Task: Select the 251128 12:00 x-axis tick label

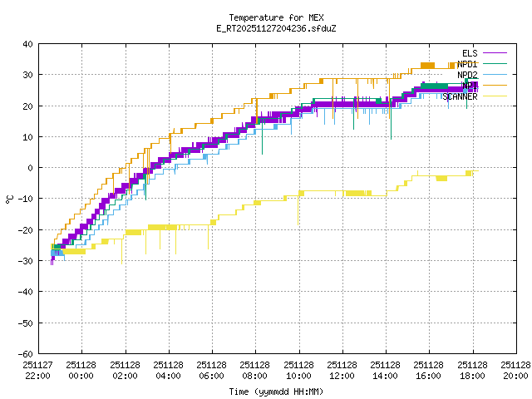Action: pos(342,369)
